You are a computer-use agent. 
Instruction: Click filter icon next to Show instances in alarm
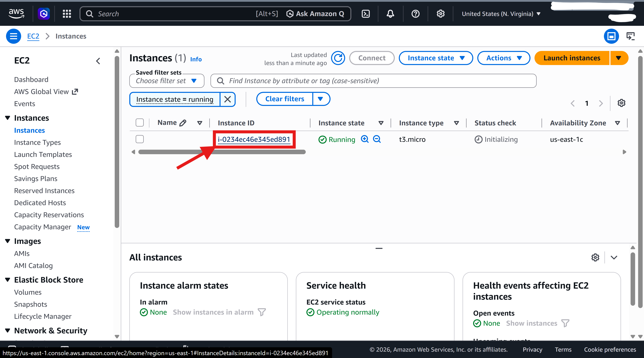point(262,312)
